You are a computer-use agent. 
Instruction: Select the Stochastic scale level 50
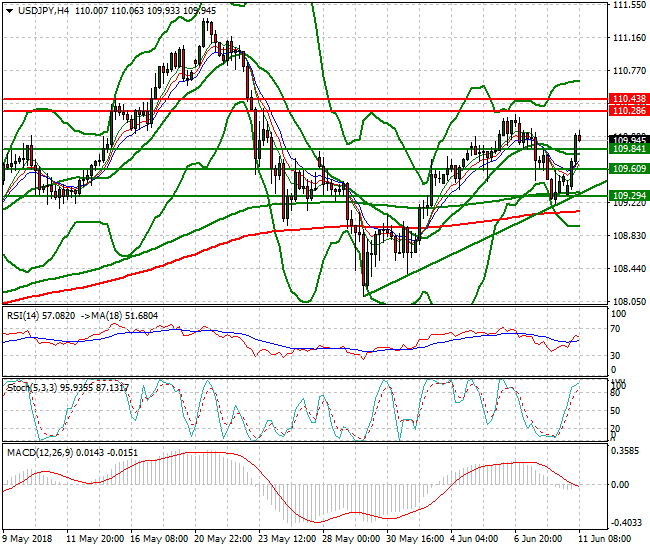[615, 411]
